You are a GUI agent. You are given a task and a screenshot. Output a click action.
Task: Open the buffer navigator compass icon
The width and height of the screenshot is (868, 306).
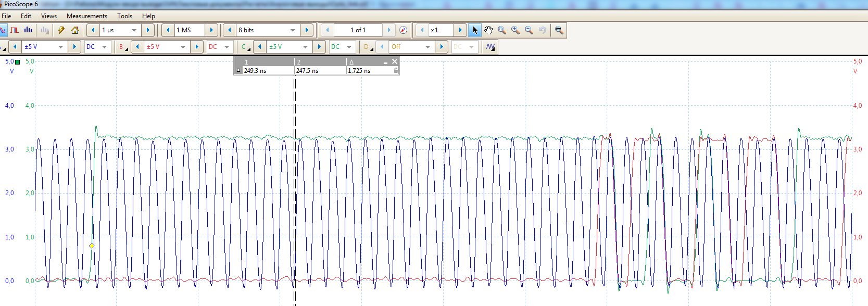(x=403, y=30)
